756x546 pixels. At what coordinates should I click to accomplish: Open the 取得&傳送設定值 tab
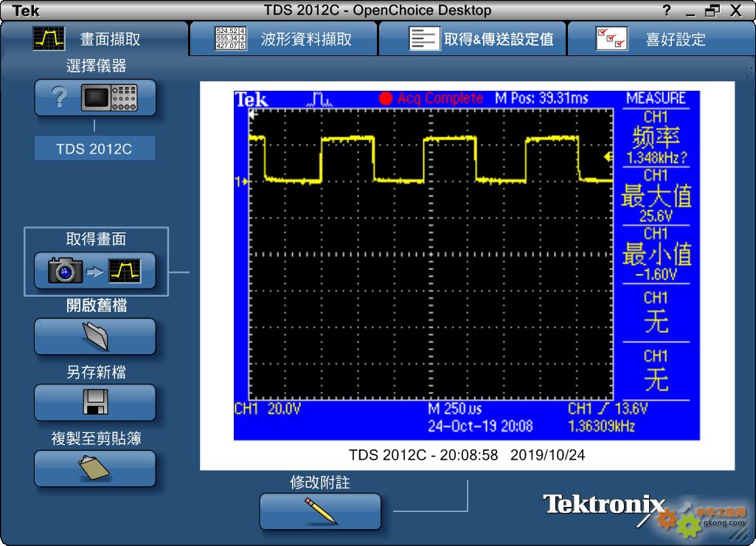pos(473,38)
